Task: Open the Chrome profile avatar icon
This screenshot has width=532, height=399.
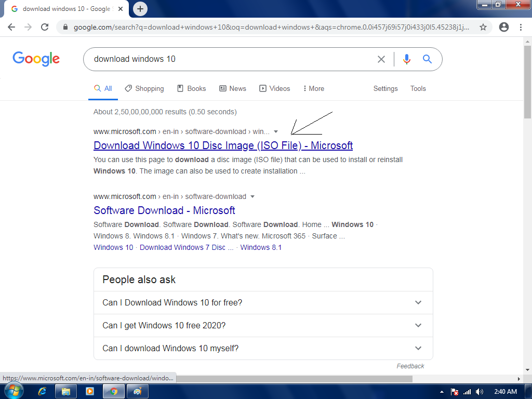Action: (x=503, y=27)
